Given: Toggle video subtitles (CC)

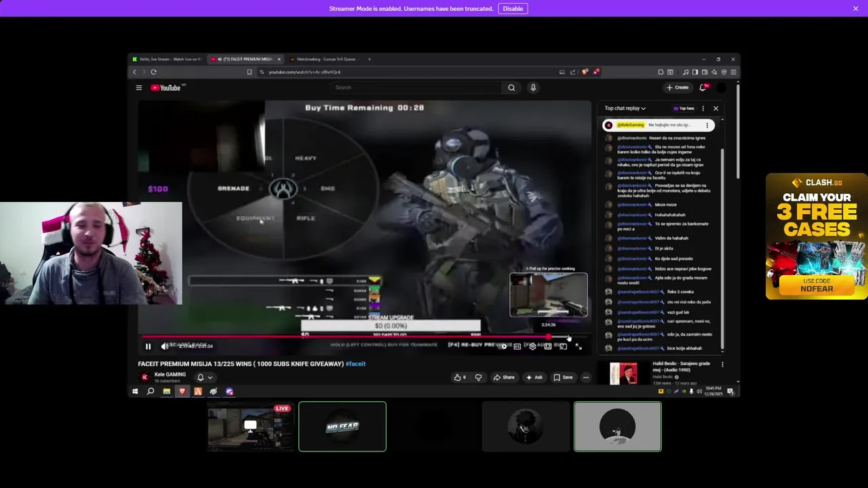Looking at the screenshot, I should (517, 346).
